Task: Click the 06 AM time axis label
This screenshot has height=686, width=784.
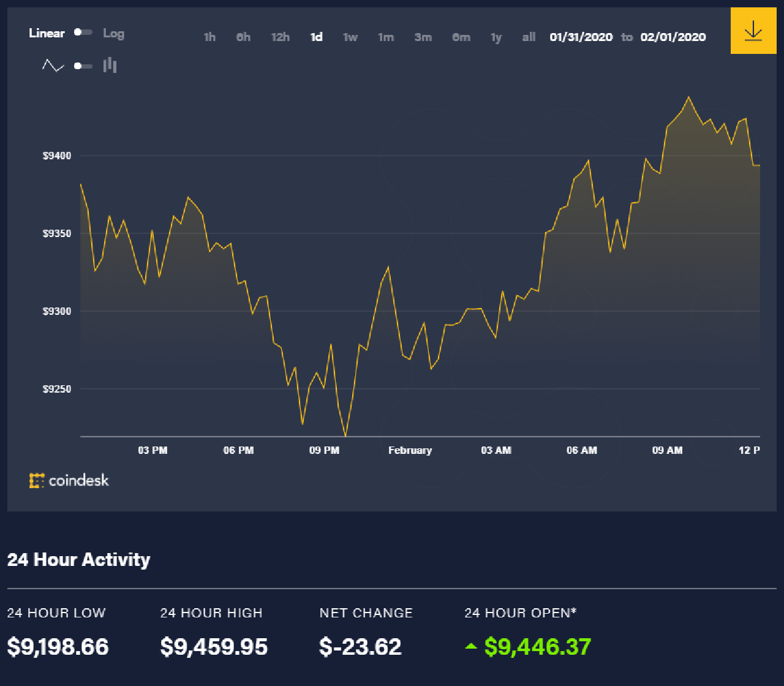Action: (x=582, y=450)
